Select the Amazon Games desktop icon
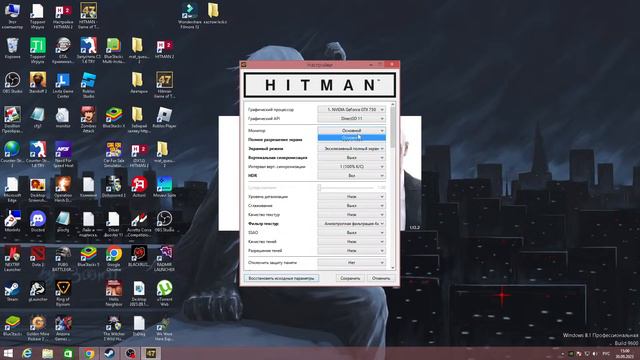 coord(63,328)
